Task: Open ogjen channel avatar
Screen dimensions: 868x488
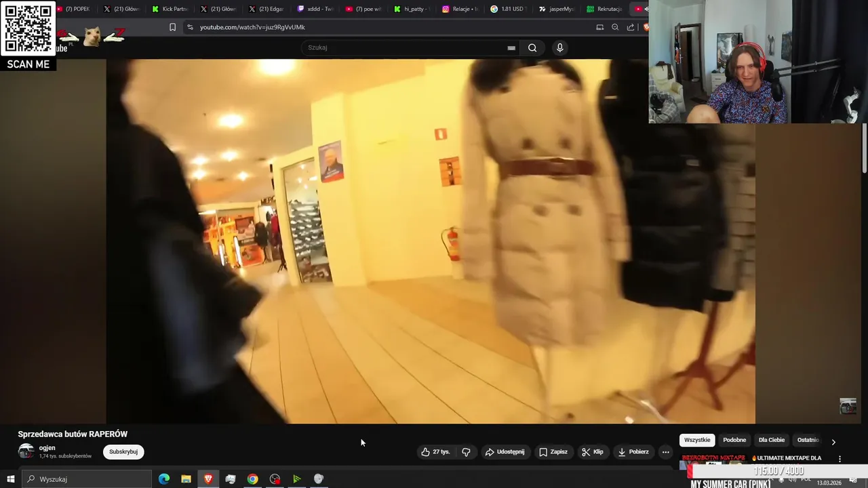Action: pos(26,451)
